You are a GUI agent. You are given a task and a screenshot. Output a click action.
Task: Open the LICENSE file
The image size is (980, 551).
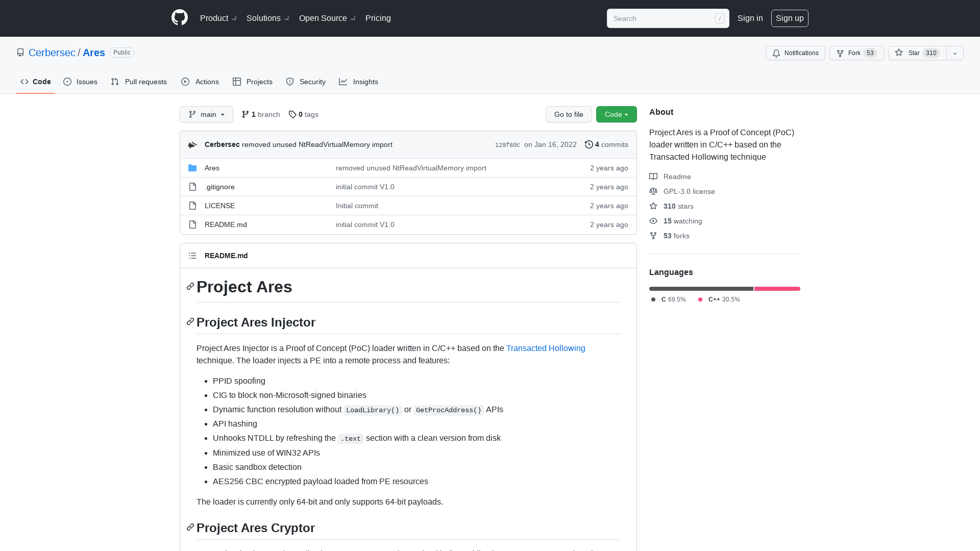[219, 206]
